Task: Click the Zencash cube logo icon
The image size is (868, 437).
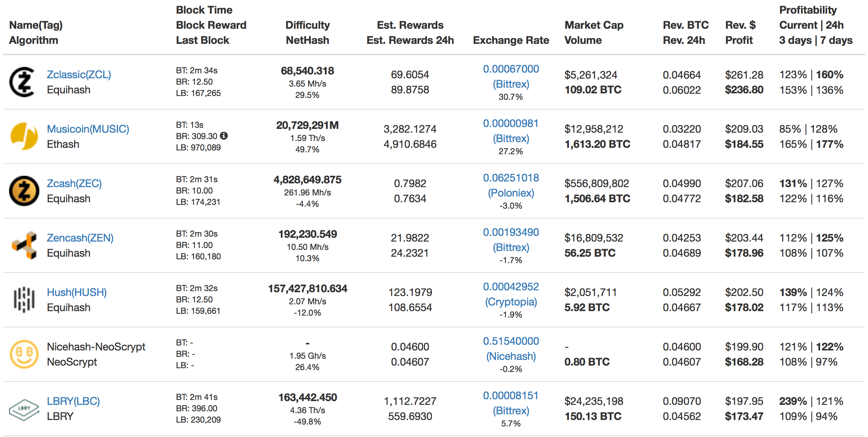Action: click(x=24, y=245)
